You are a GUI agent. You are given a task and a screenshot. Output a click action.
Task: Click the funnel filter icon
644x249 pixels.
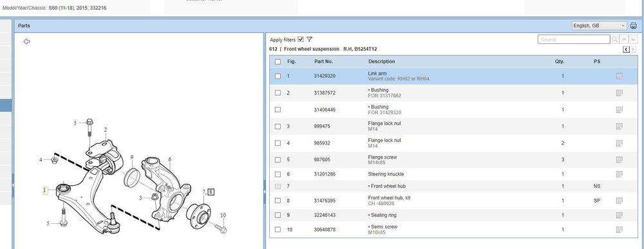[309, 39]
